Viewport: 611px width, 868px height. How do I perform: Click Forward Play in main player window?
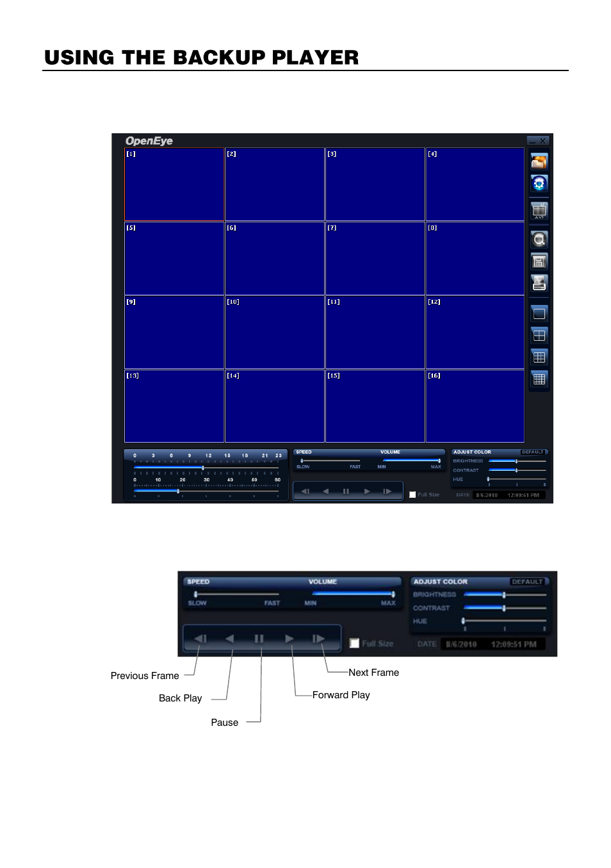(367, 491)
